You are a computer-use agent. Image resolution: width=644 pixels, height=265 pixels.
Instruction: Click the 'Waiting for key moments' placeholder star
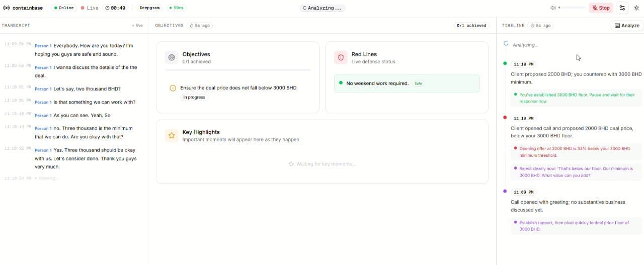[x=291, y=164]
